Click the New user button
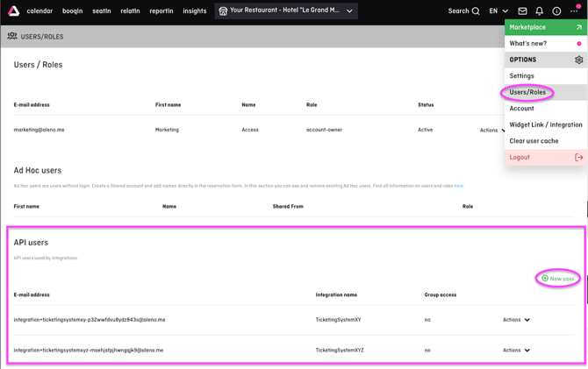 [558, 279]
